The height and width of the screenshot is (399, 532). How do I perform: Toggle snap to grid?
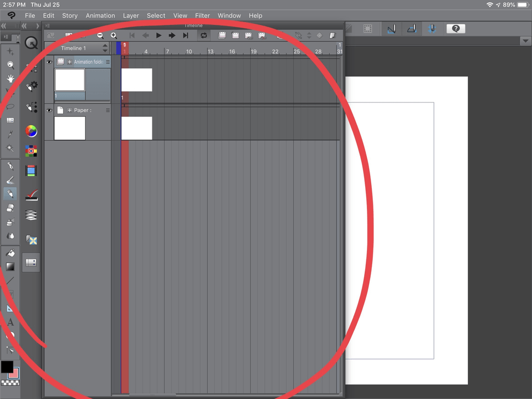tap(432, 29)
